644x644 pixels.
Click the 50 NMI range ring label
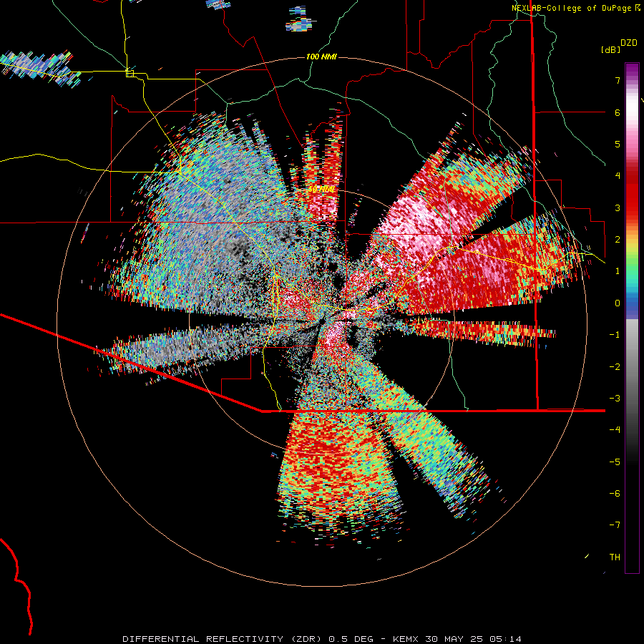pyautogui.click(x=321, y=190)
